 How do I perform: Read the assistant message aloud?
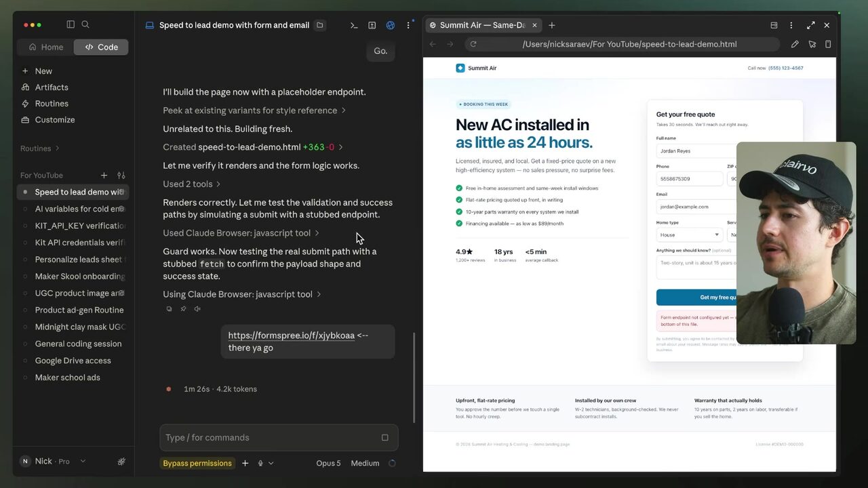[x=197, y=309]
